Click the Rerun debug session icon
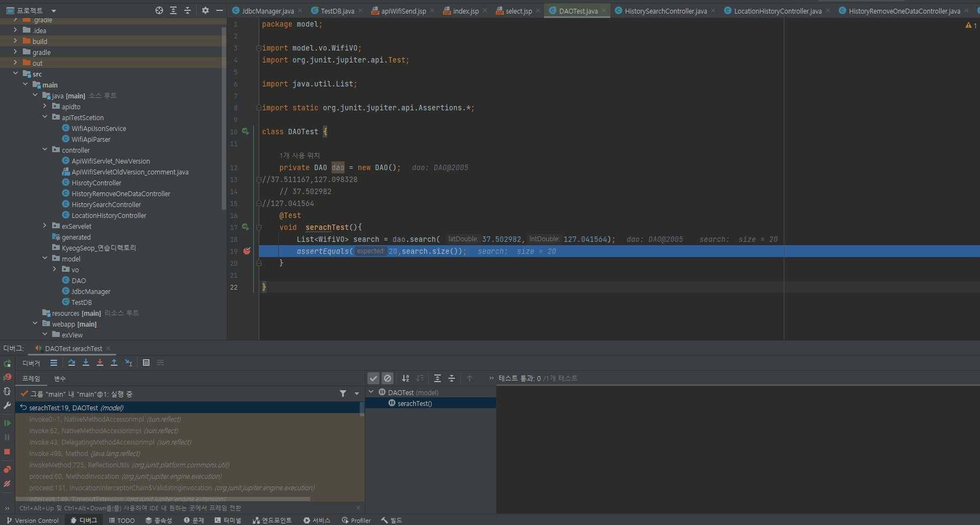The width and height of the screenshot is (980, 525). pos(7,363)
